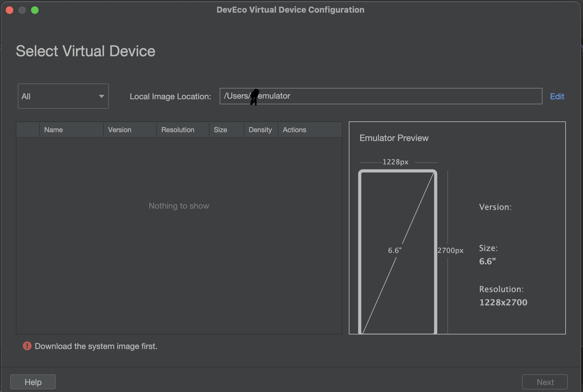This screenshot has width=583, height=392.
Task: Click the Size column header
Action: 227,130
